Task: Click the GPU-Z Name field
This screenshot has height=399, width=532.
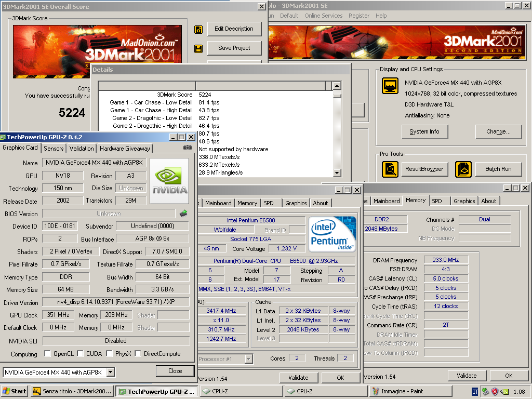Action: 94,163
